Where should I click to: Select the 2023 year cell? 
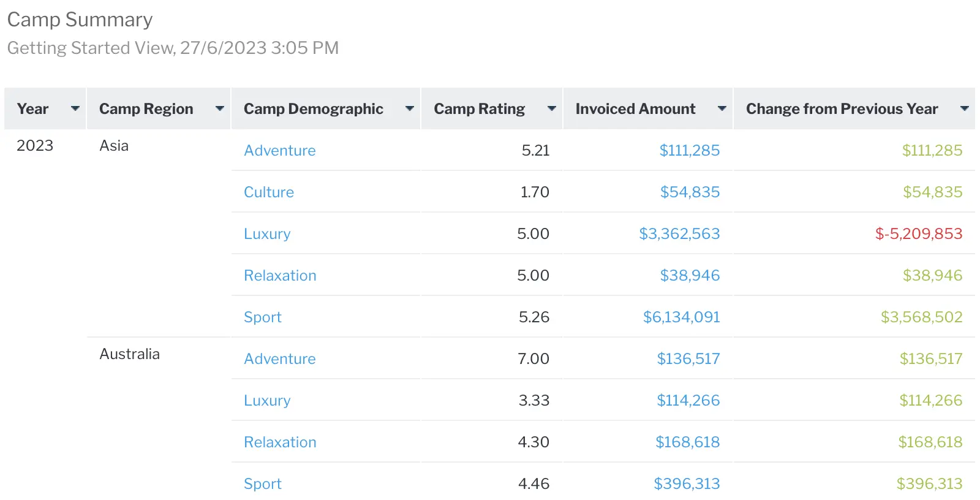click(35, 145)
